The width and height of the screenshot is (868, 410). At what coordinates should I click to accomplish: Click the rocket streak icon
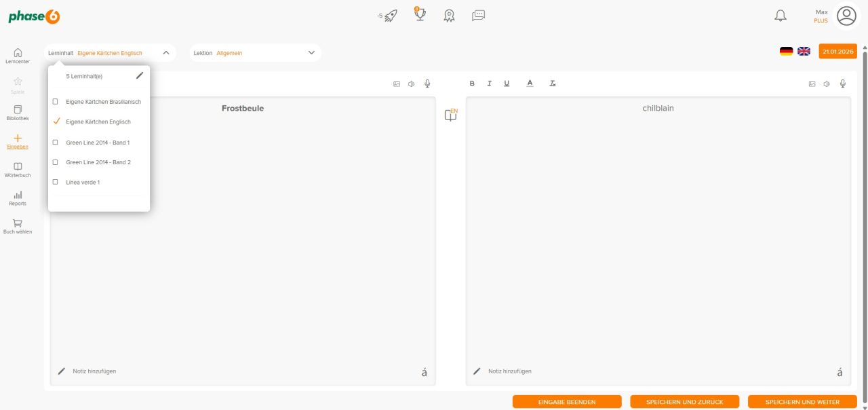(391, 16)
